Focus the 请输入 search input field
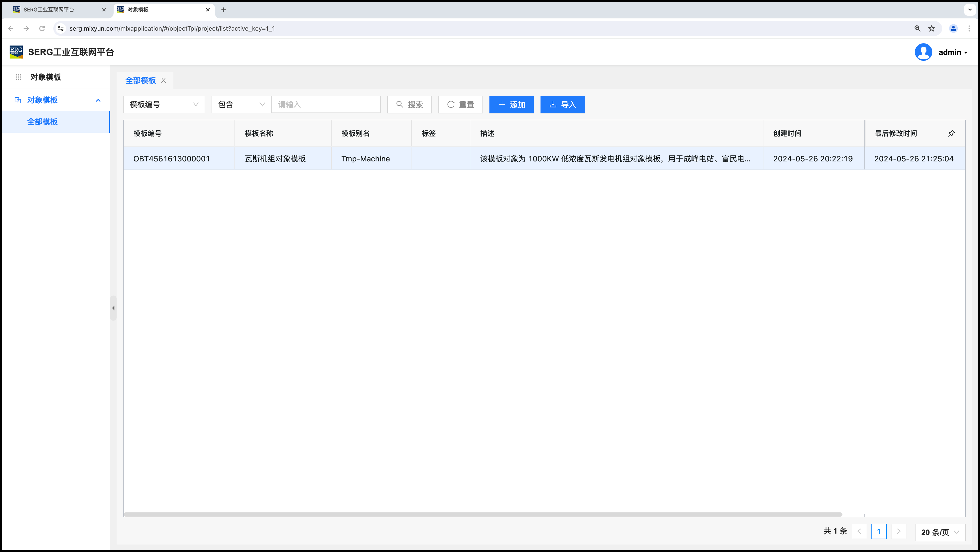This screenshot has width=980, height=552. click(x=326, y=105)
